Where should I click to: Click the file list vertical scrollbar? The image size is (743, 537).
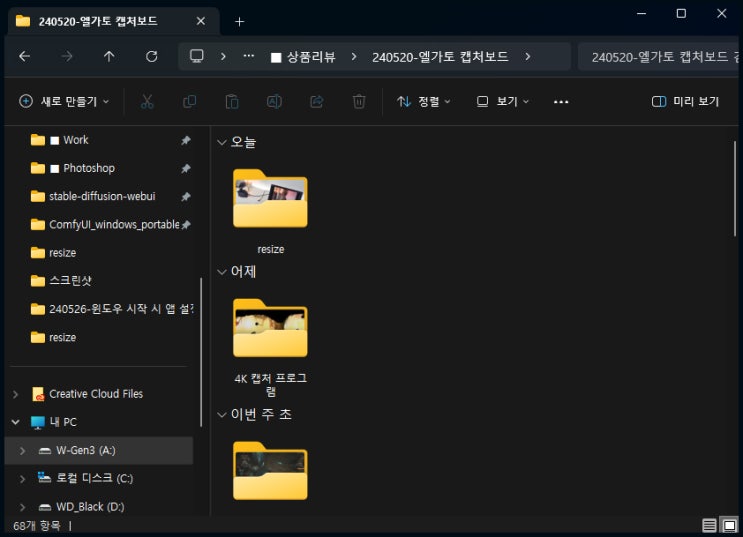click(735, 189)
